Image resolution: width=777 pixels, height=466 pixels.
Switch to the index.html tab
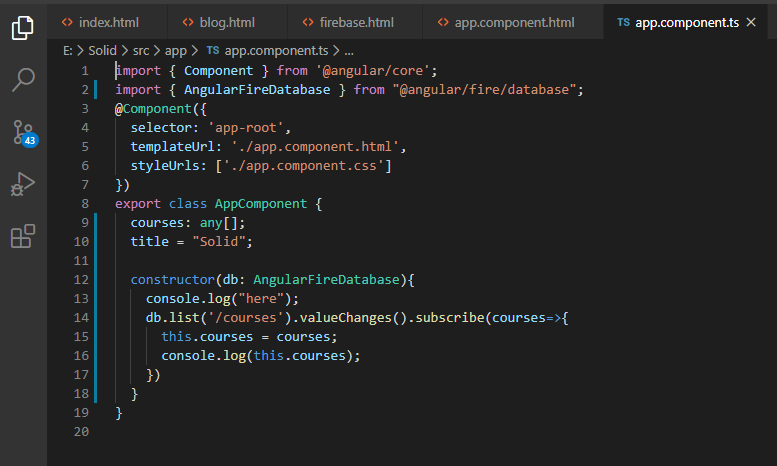point(99,21)
